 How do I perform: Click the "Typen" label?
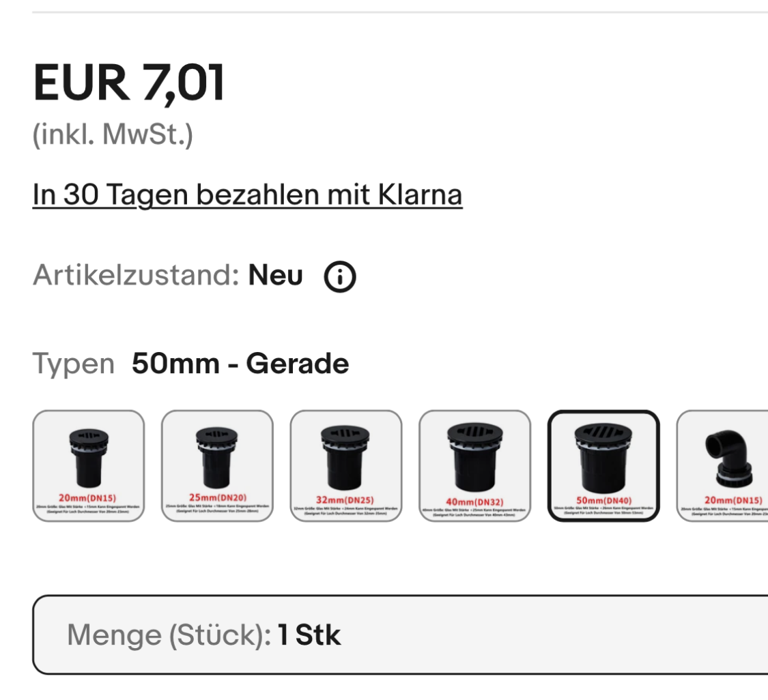(73, 364)
